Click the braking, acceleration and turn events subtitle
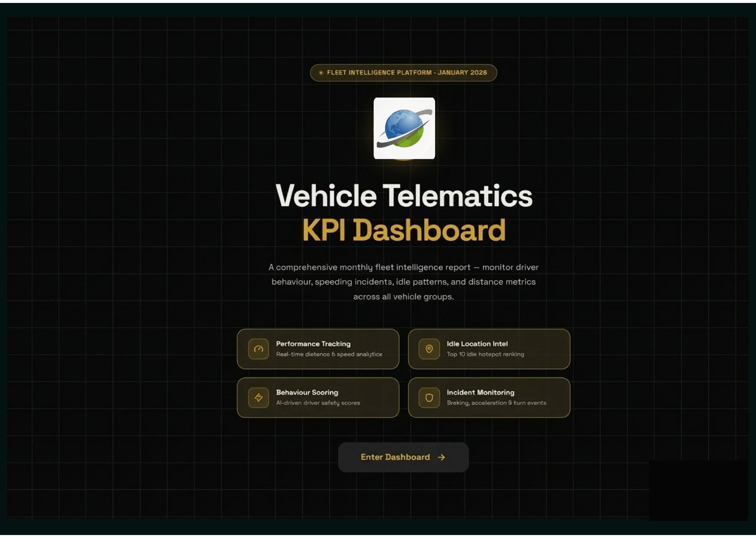Image resolution: width=756 pixels, height=538 pixels. point(496,403)
